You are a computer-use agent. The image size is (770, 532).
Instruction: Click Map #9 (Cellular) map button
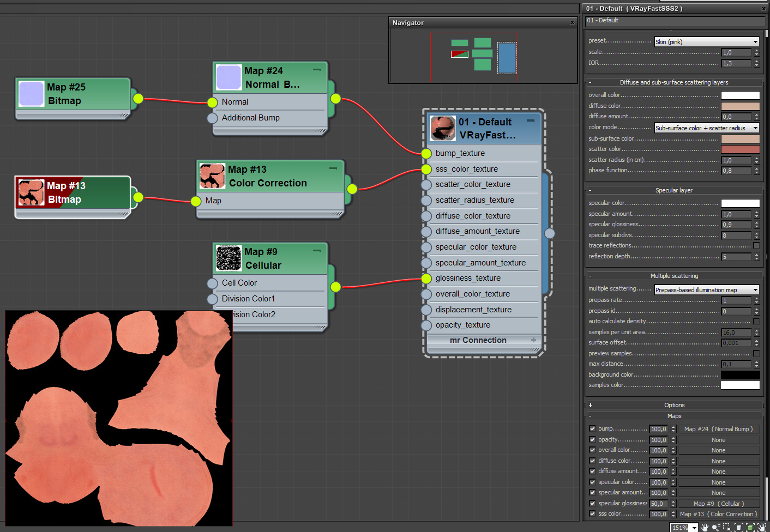[x=719, y=504]
